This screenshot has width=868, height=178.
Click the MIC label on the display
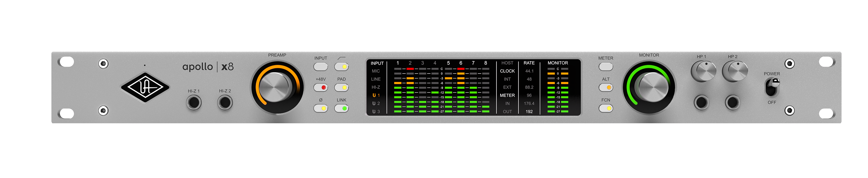pos(376,71)
